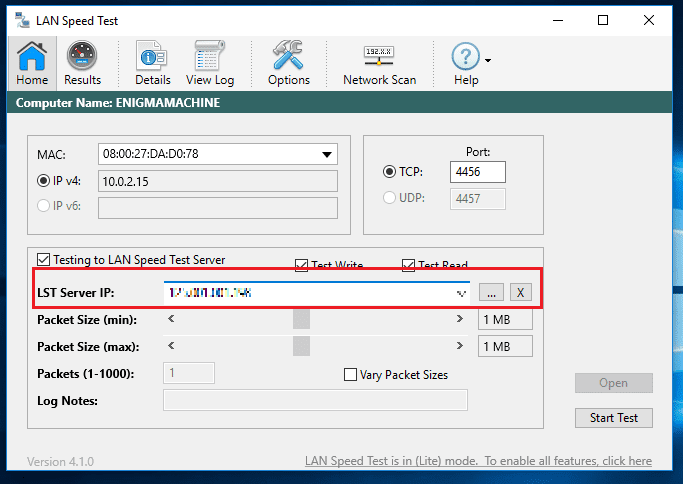Screen dimensions: 683x484
Task: Click the Log Notes text field
Action: tap(315, 400)
